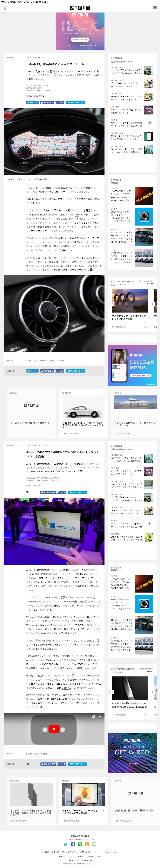The width and height of the screenshot is (160, 868).
Task: Click the Facebook icon under FOLLOW WIRED
Action: (73, 844)
